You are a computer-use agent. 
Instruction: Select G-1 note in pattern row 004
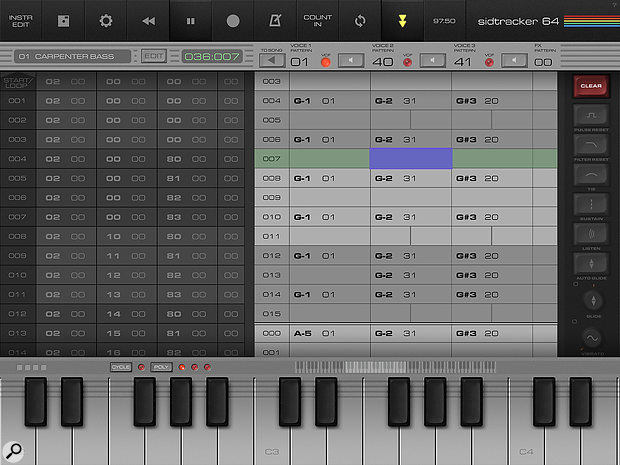point(302,101)
